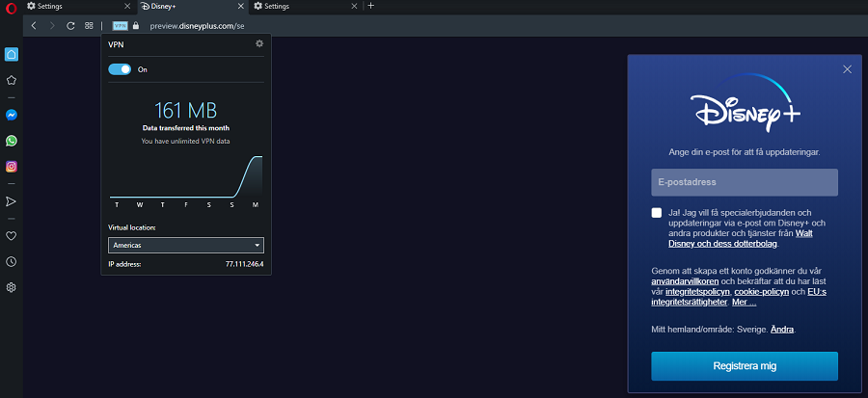Switch to the Disney+ tab
This screenshot has height=398, width=868.
(193, 6)
